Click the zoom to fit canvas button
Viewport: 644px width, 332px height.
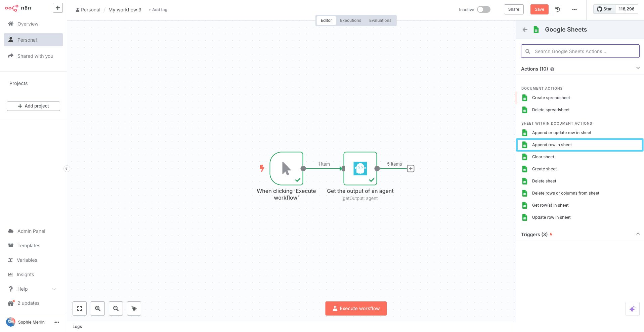pos(80,308)
